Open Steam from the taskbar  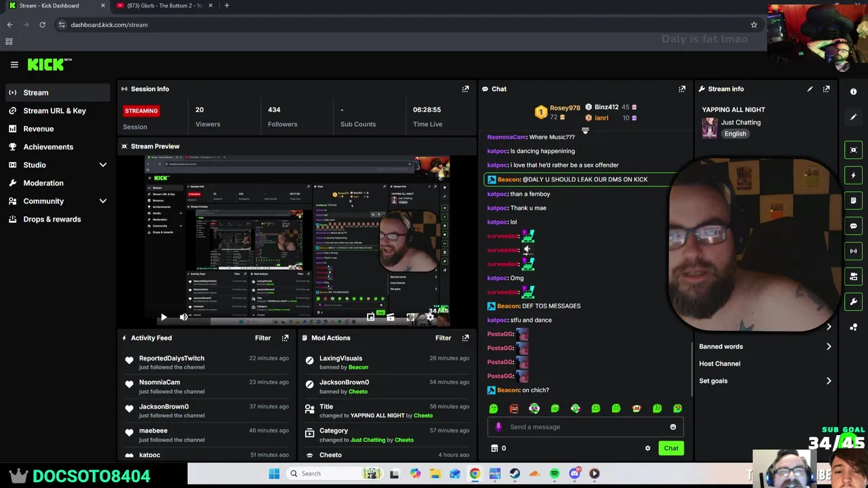point(515,474)
